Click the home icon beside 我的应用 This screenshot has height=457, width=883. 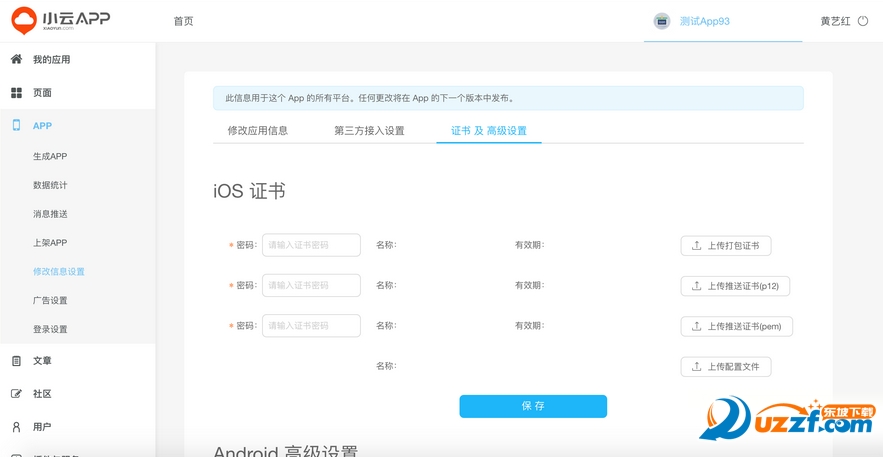[16, 59]
